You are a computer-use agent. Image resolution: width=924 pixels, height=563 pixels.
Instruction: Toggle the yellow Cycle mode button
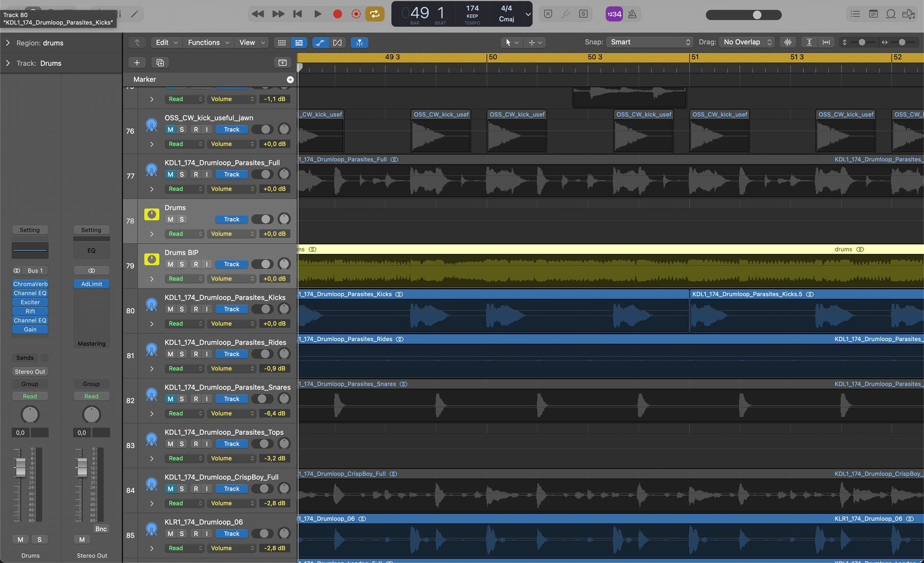375,14
